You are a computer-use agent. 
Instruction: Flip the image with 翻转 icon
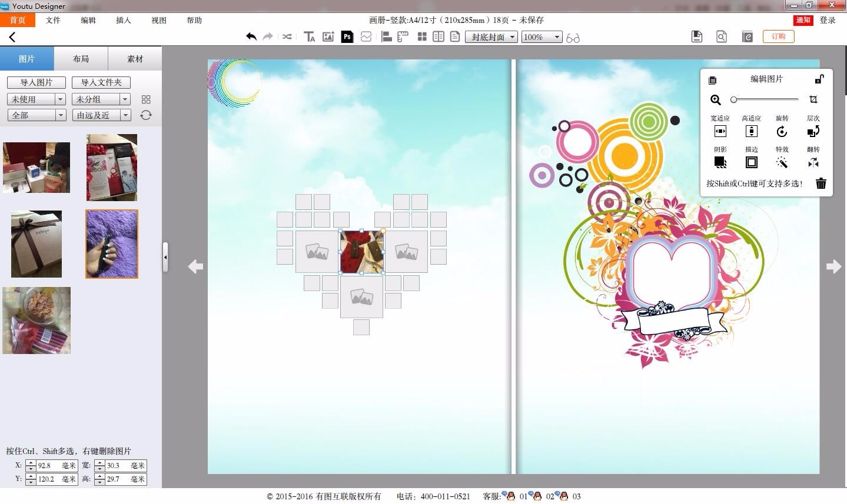click(x=813, y=162)
